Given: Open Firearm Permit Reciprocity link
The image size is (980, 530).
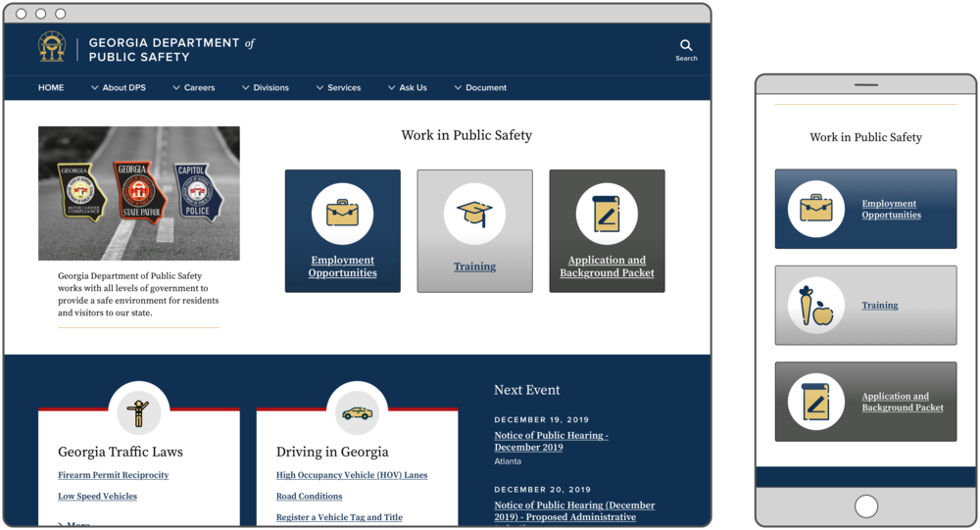Looking at the screenshot, I should coord(113,475).
